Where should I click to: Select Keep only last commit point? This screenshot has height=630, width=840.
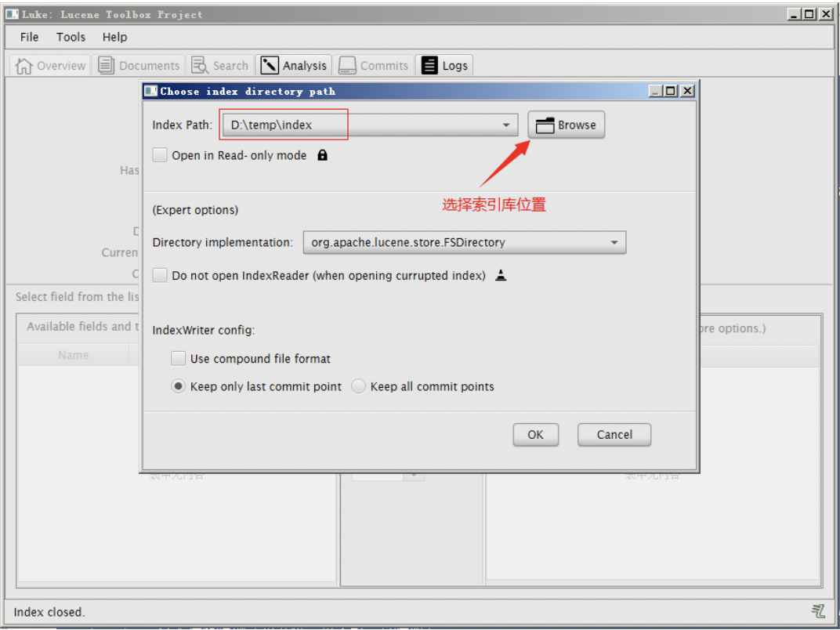click(x=179, y=386)
